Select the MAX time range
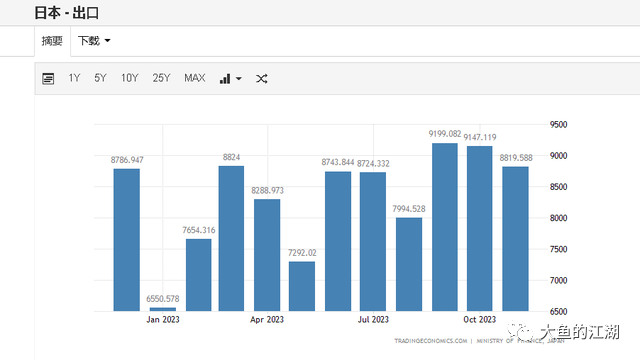Image resolution: width=640 pixels, height=360 pixels. coord(195,78)
